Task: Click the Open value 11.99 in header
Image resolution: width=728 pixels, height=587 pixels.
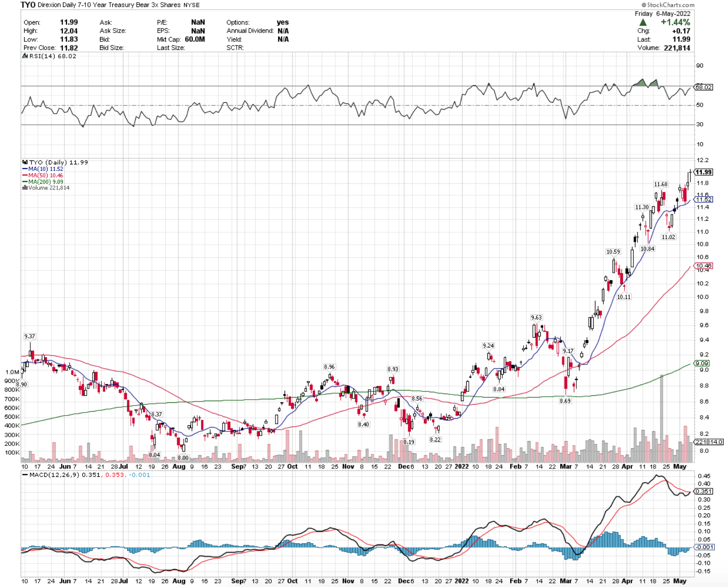Action: coord(69,22)
